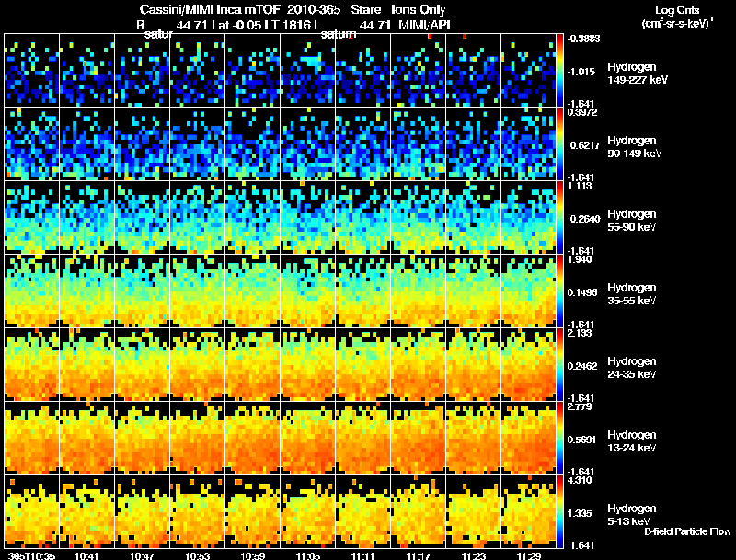The width and height of the screenshot is (736, 560).
Task: Click the '1.113' scale value
Action: (580, 186)
